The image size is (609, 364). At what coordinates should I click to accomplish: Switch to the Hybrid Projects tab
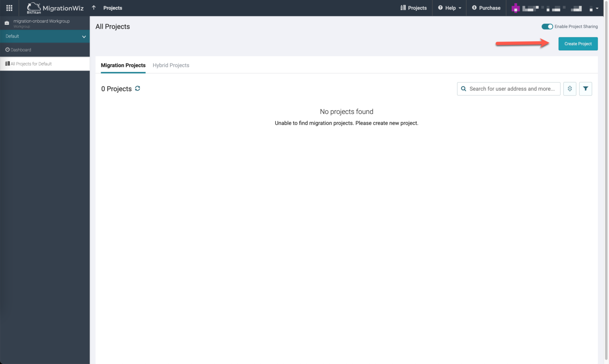tap(171, 65)
